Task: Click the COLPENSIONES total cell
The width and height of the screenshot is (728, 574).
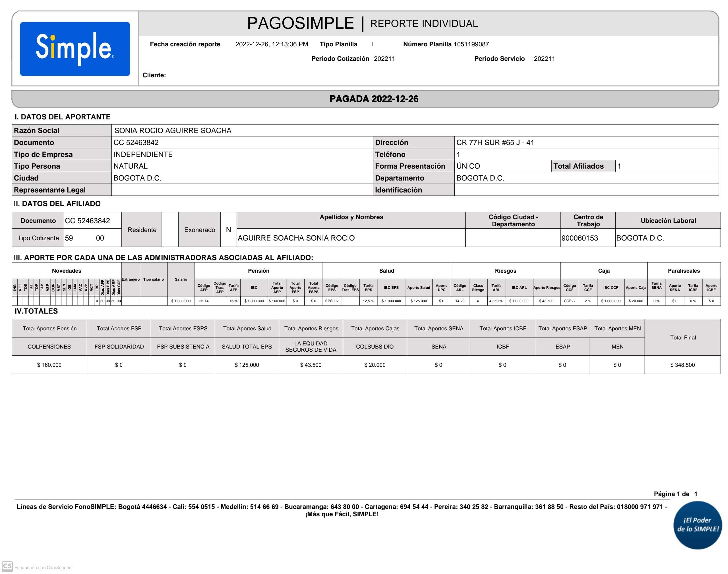Action: [49, 347]
